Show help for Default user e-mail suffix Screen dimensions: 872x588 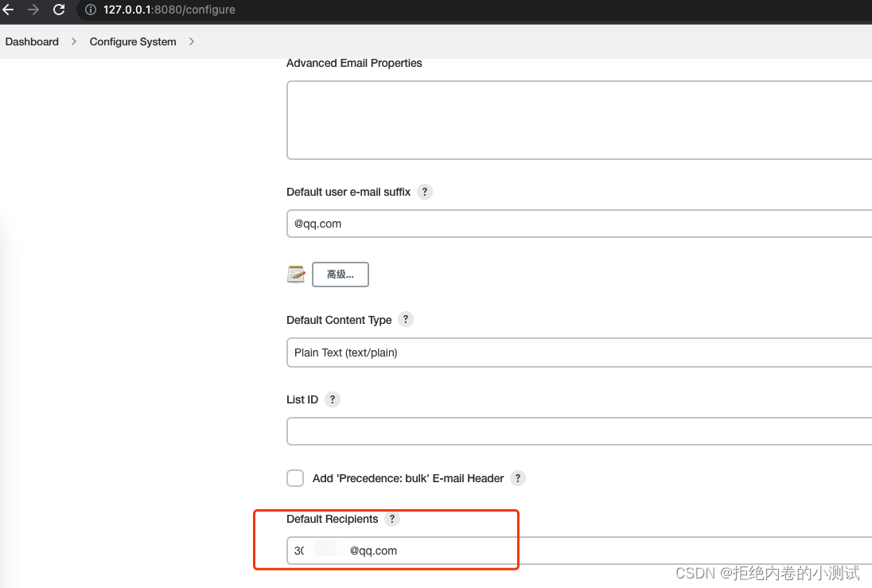(x=425, y=192)
